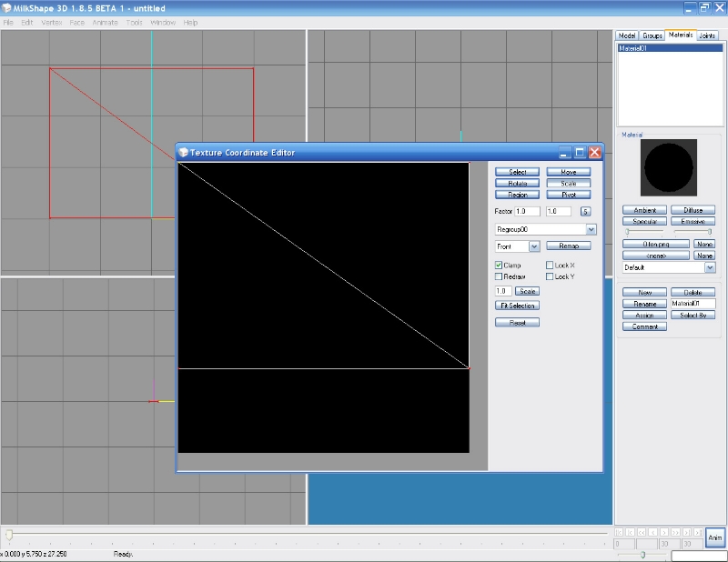The width and height of the screenshot is (728, 562).
Task: Click the left slider under Specular
Action: 627,232
